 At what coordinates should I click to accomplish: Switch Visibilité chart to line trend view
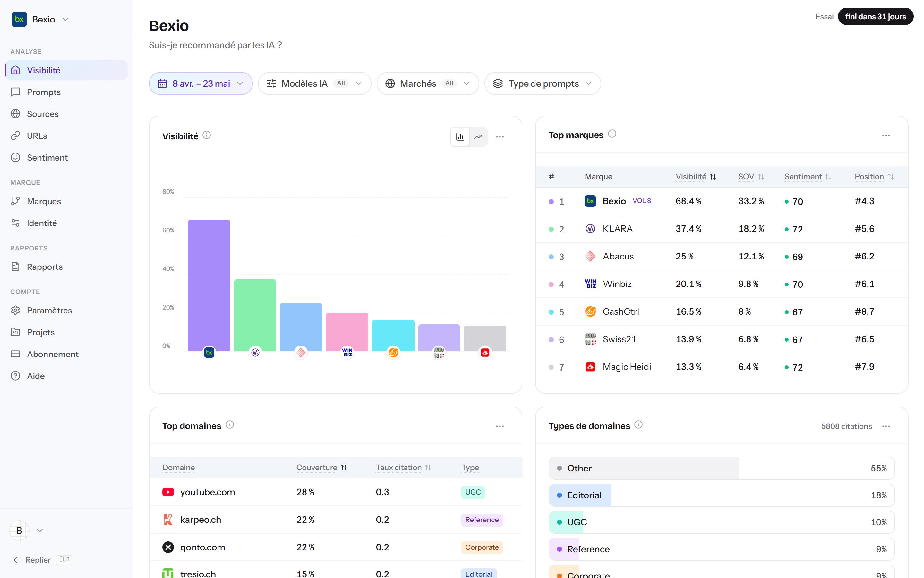(x=478, y=136)
